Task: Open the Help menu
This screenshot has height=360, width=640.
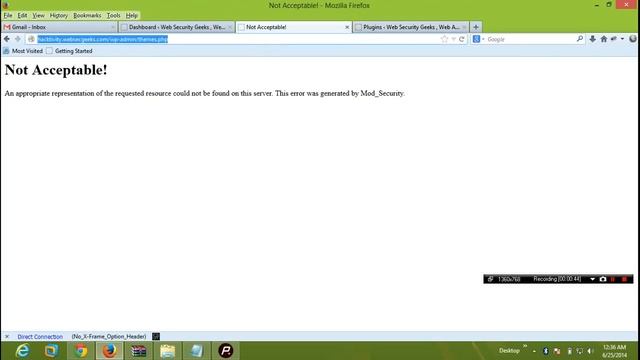Action: coord(131,16)
